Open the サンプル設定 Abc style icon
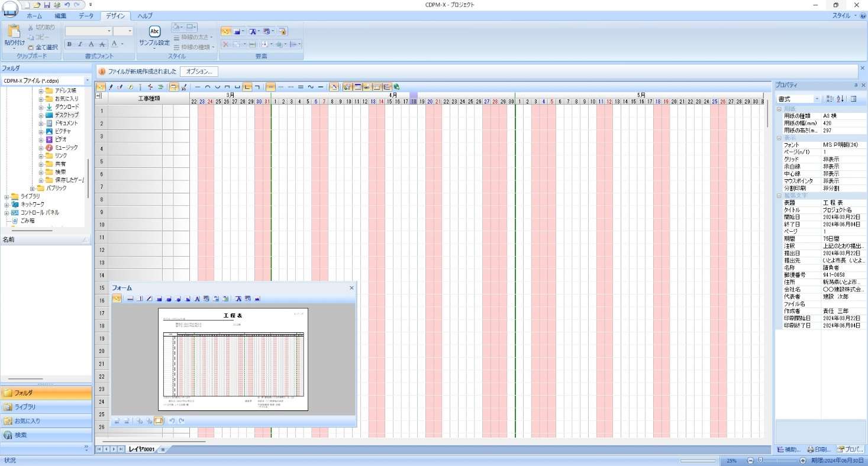The width and height of the screenshot is (868, 466). (154, 31)
